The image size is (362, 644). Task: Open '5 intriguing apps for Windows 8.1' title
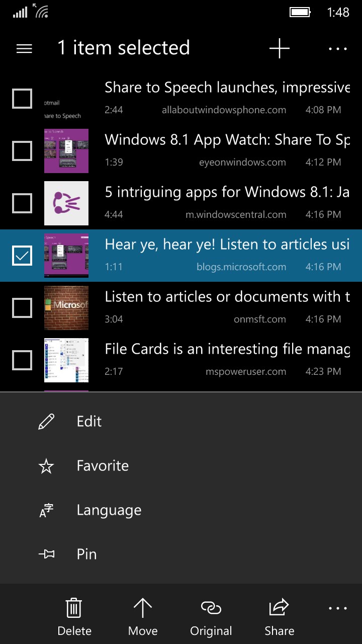[227, 193]
